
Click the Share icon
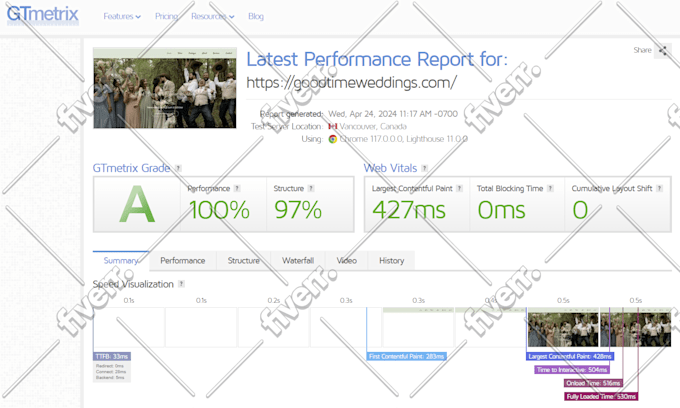click(663, 51)
